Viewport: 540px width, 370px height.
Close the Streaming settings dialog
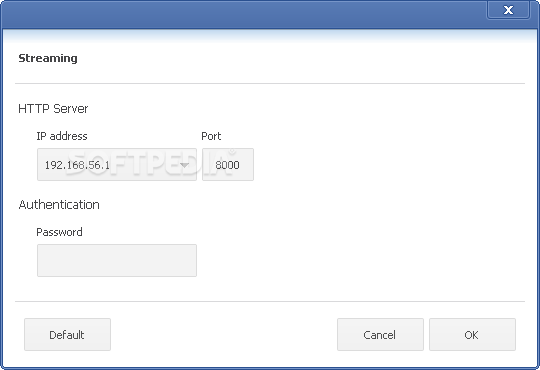click(508, 10)
